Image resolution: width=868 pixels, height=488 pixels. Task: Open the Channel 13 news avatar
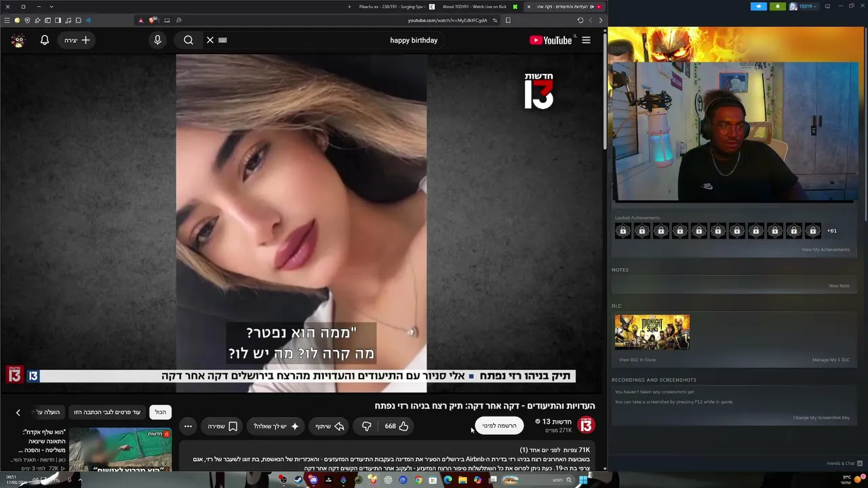pyautogui.click(x=586, y=425)
